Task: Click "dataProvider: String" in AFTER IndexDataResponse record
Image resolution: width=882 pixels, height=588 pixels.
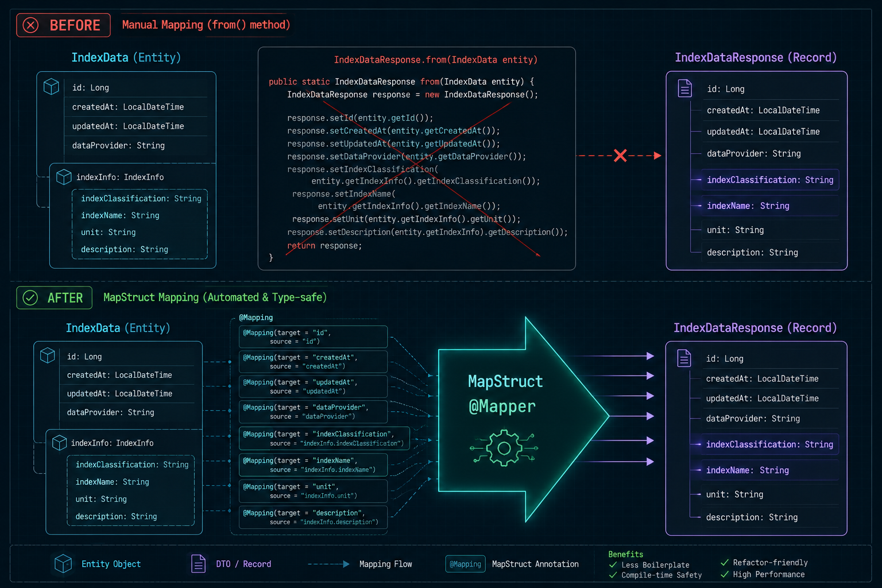Action: [753, 419]
